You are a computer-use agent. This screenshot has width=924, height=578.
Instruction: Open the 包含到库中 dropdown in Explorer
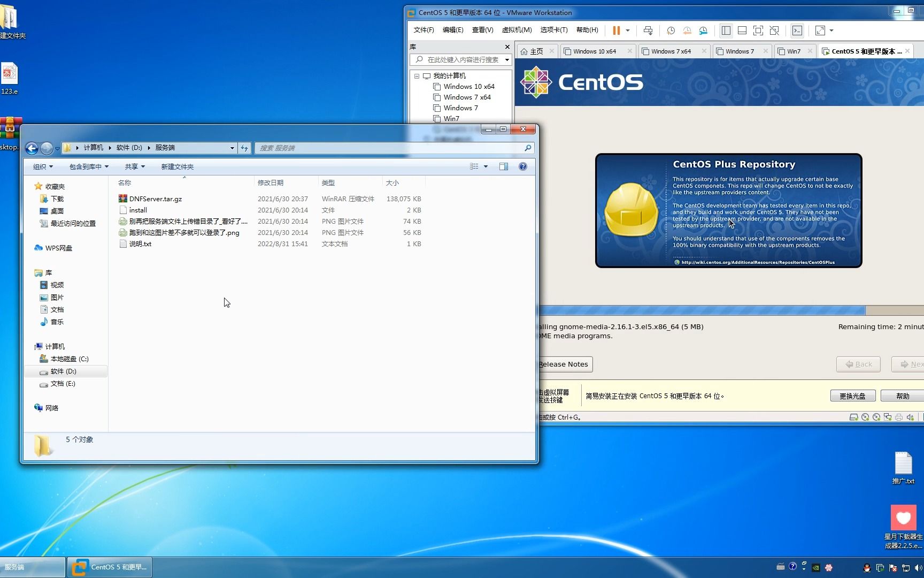(x=89, y=167)
